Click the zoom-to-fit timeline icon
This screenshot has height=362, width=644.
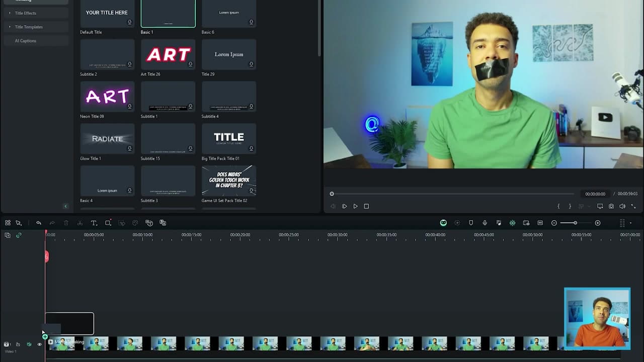point(540,223)
